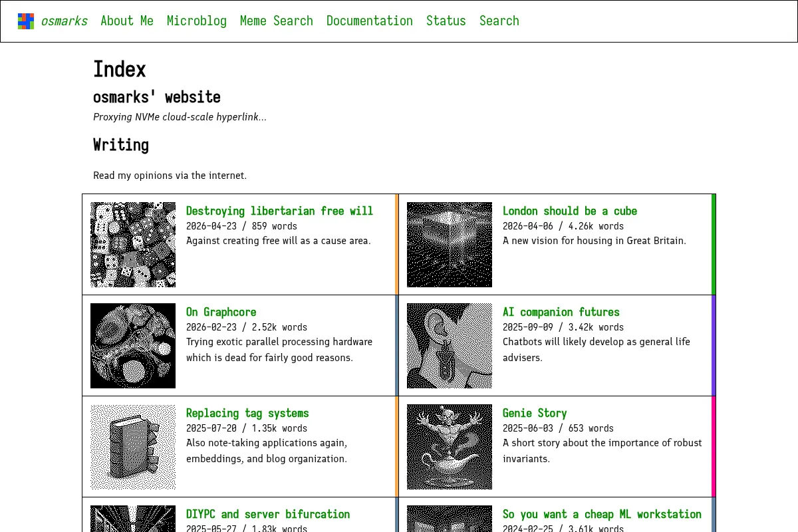Click the 'Proxying NVMe cloud-scale hyperlink...' tagline
Viewport: 798px width, 532px height.
pyautogui.click(x=180, y=117)
